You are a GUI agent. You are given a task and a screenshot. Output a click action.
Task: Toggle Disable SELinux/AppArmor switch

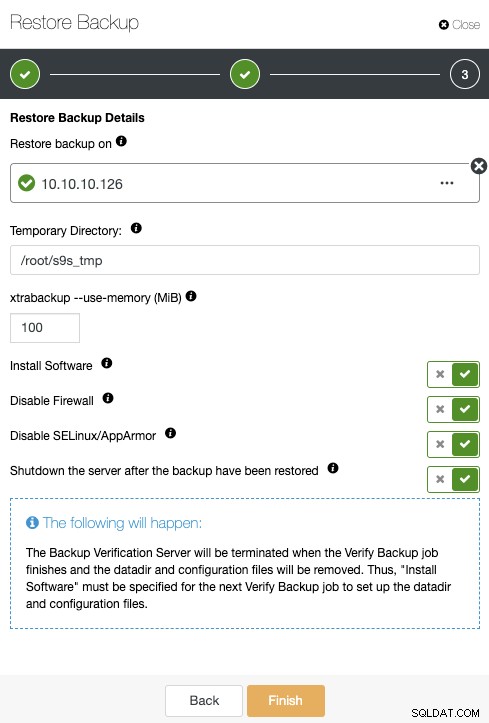[x=453, y=444]
